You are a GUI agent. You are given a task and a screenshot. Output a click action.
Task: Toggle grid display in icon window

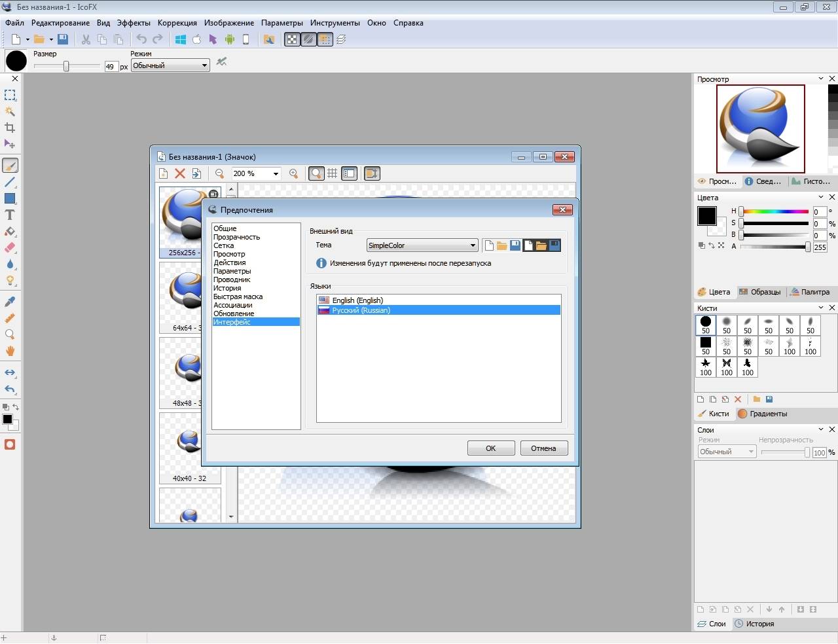(x=333, y=173)
